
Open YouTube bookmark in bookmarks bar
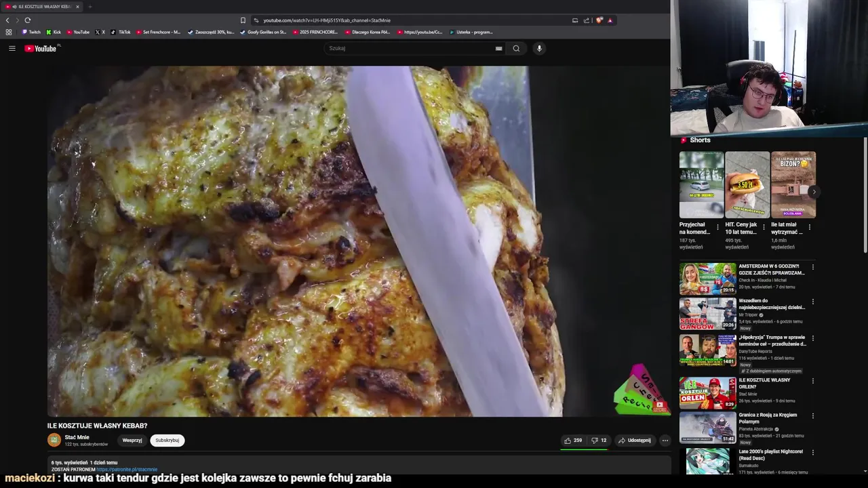(78, 32)
